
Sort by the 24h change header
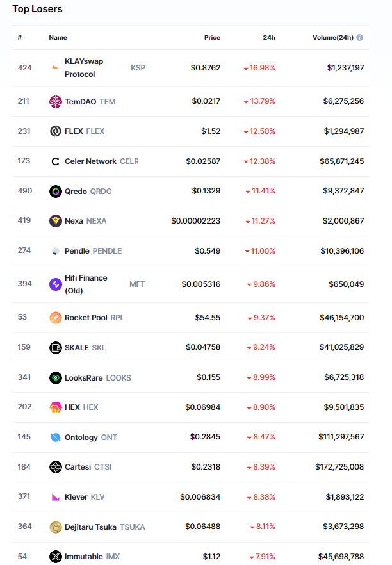pos(269,38)
